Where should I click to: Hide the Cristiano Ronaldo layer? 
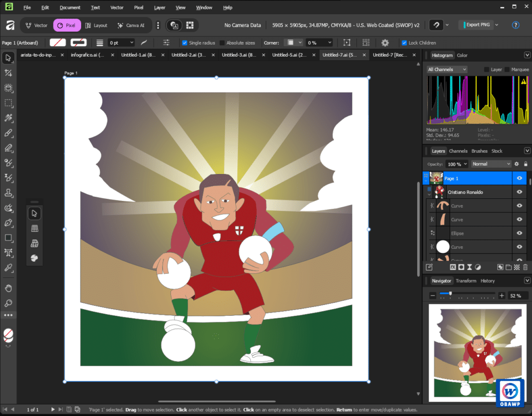520,192
